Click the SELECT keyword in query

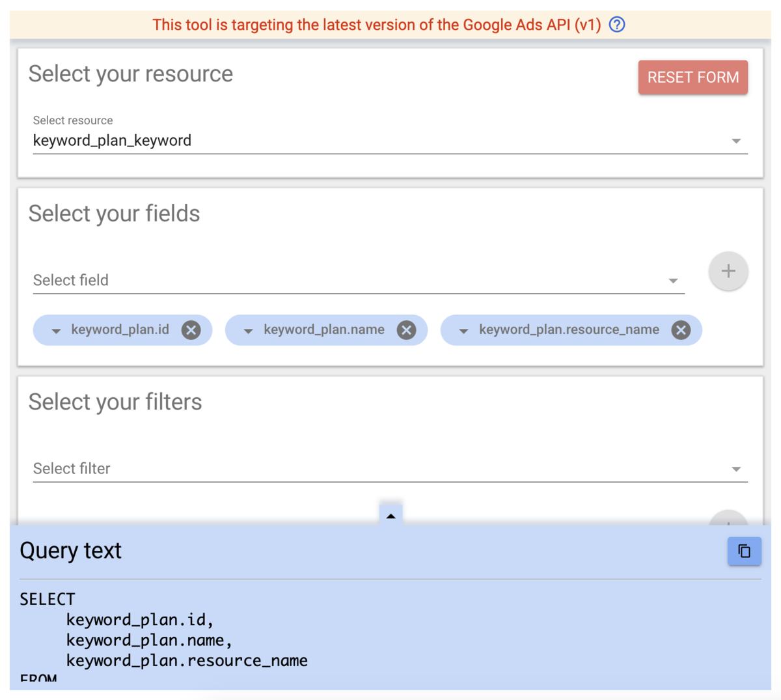(48, 599)
